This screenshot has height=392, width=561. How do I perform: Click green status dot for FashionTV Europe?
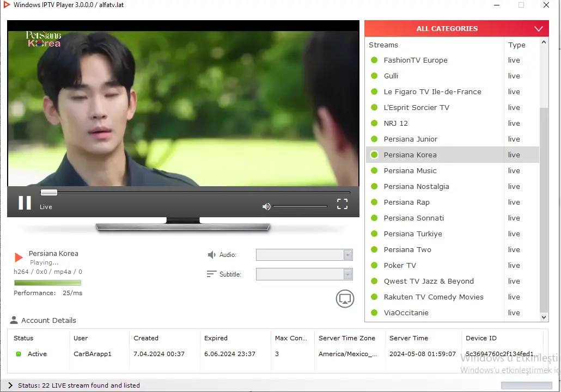374,60
